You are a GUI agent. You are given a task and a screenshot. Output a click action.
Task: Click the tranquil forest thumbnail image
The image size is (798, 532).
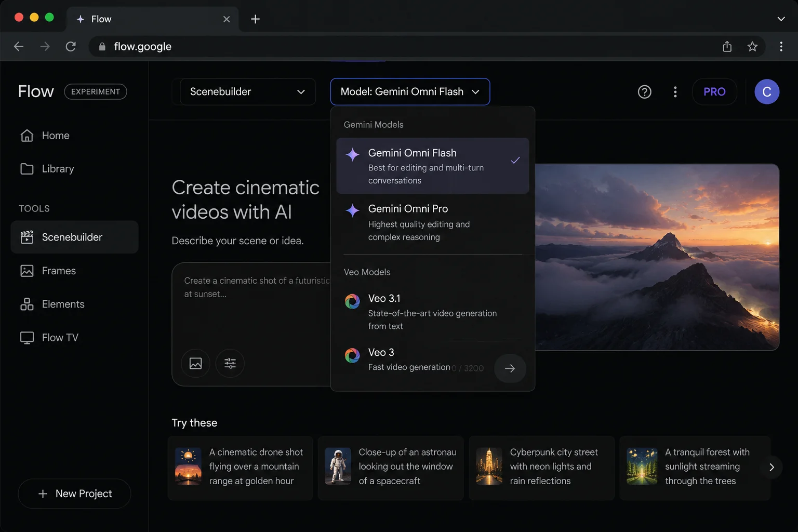tap(642, 466)
